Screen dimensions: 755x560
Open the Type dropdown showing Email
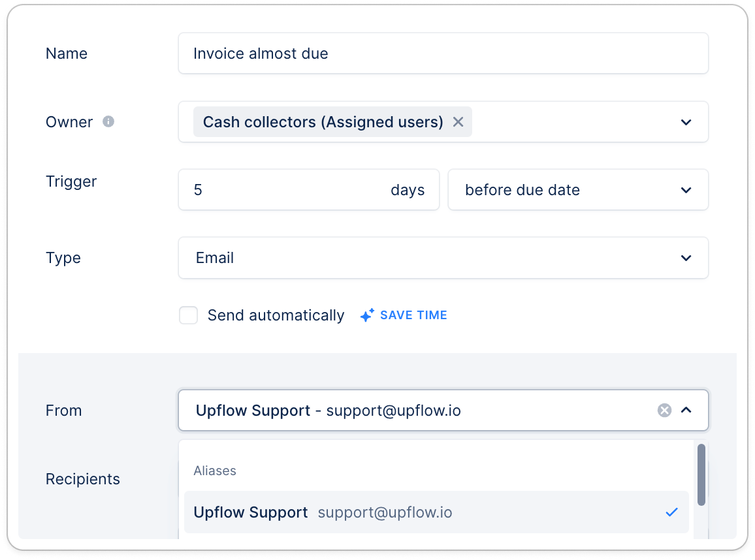click(443, 258)
